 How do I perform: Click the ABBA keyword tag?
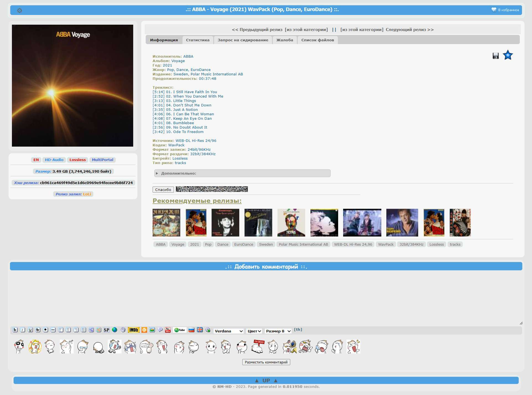click(161, 244)
